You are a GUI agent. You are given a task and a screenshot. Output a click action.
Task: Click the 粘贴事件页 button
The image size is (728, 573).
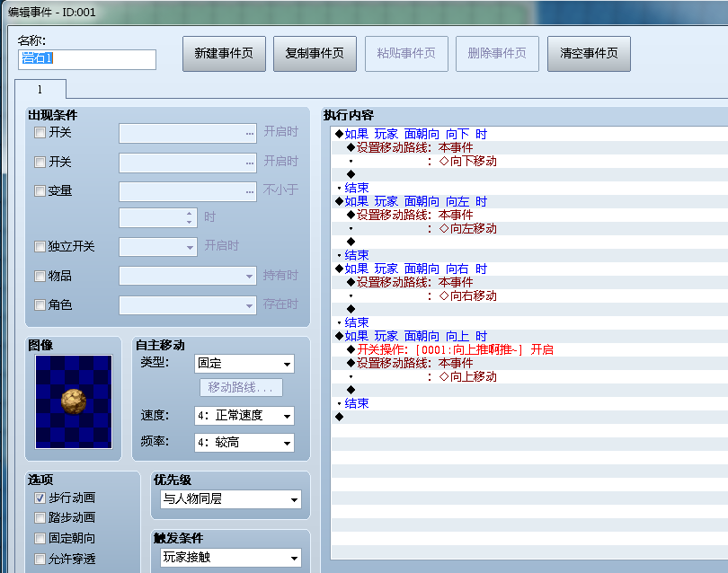pos(406,54)
